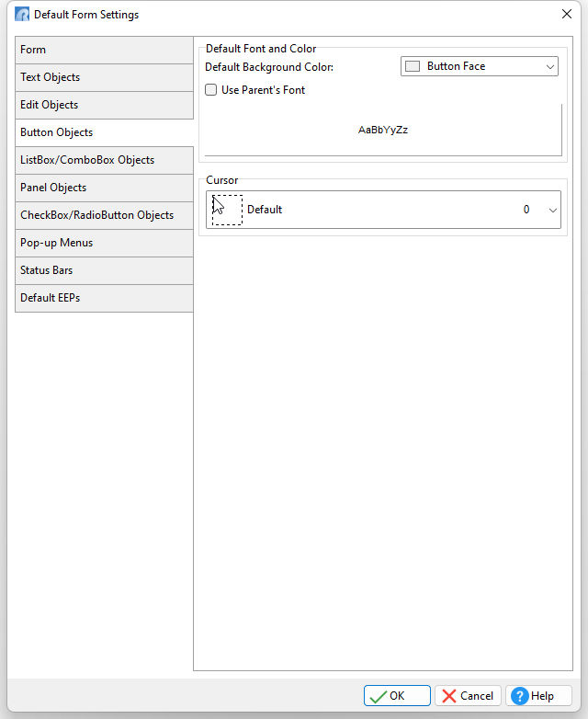
Task: Click the red X icon on Cancel
Action: 449,696
